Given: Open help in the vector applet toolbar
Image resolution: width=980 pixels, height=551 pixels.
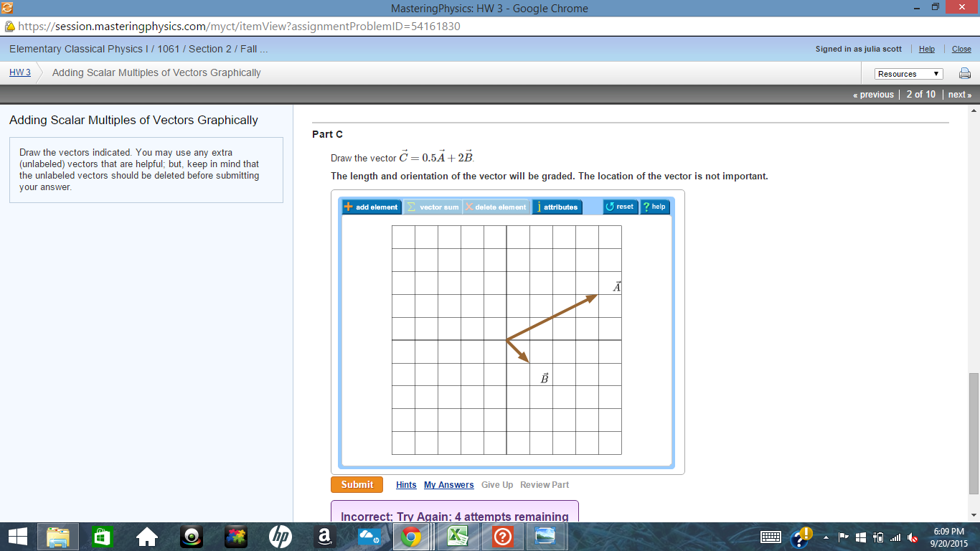Looking at the screenshot, I should pos(654,207).
